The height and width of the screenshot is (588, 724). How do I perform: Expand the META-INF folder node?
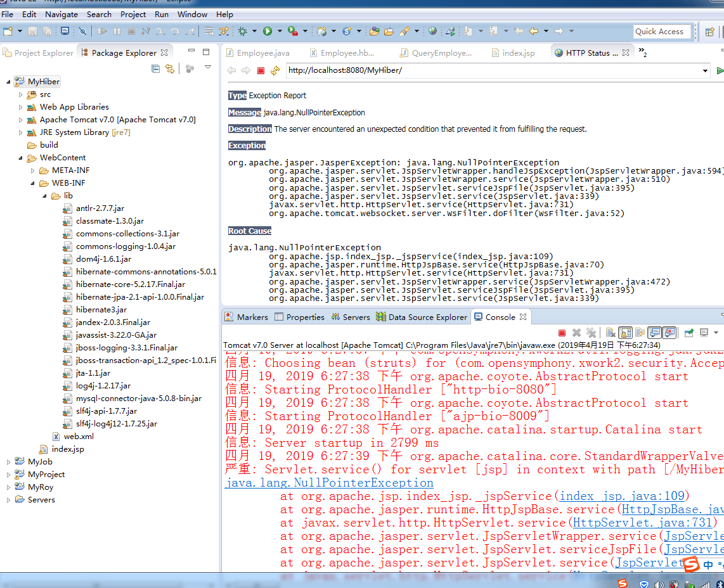[32, 170]
